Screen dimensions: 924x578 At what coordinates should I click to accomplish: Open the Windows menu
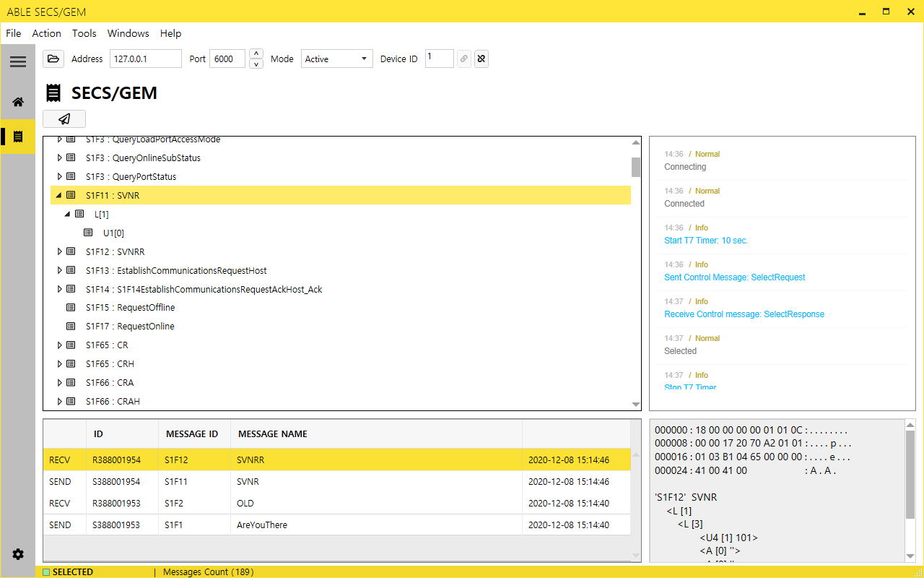click(128, 33)
